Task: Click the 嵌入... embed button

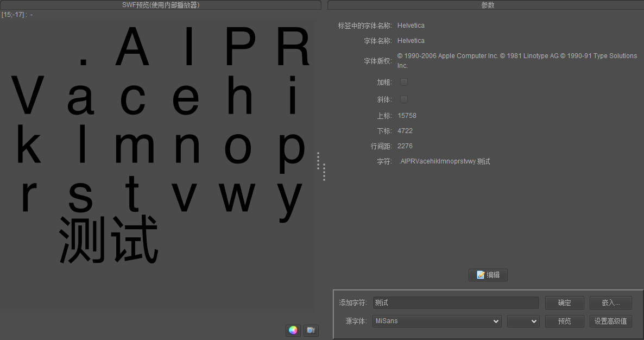Action: 611,303
